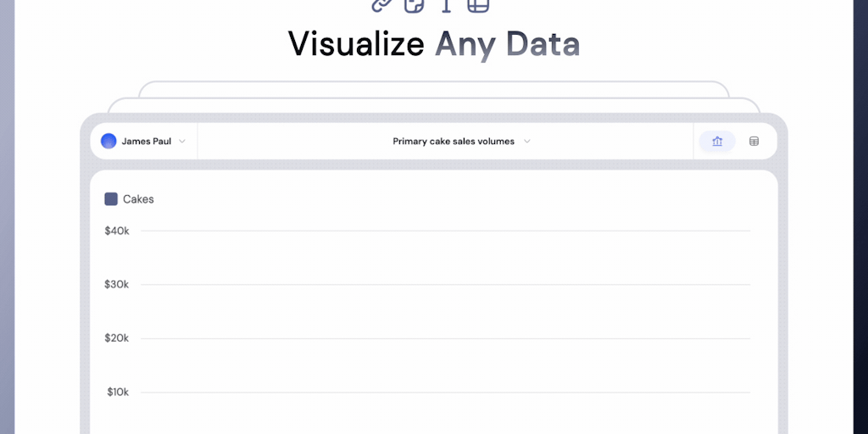
Task: Select the first stacked card tab behind
Action: [x=434, y=105]
